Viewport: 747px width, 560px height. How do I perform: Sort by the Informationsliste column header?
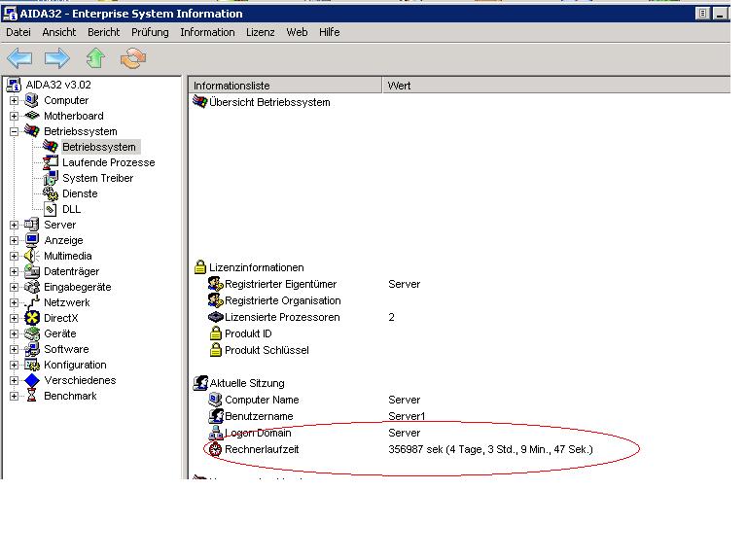(x=285, y=86)
